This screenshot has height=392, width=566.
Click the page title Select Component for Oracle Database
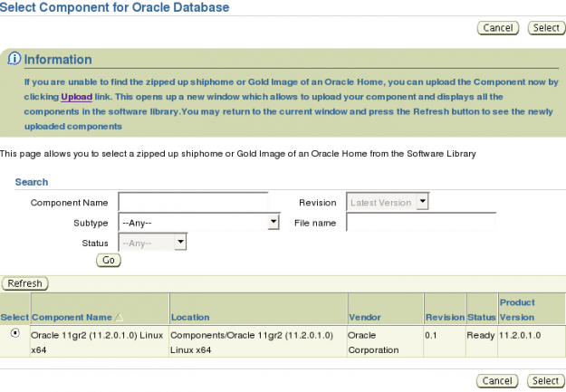[x=114, y=7]
